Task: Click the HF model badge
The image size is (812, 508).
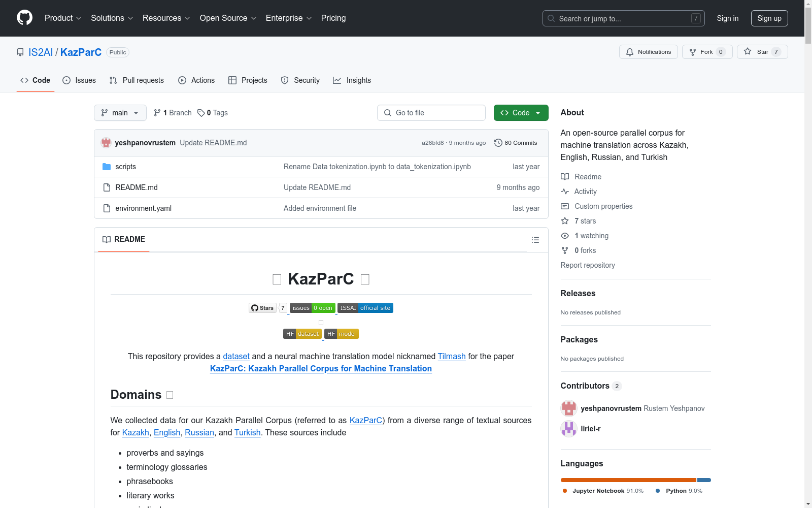Action: (342, 334)
